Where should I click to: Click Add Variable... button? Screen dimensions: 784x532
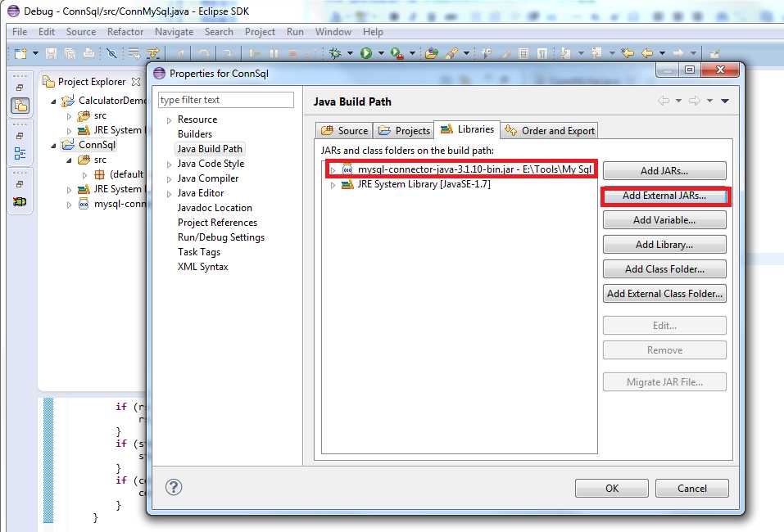[664, 220]
